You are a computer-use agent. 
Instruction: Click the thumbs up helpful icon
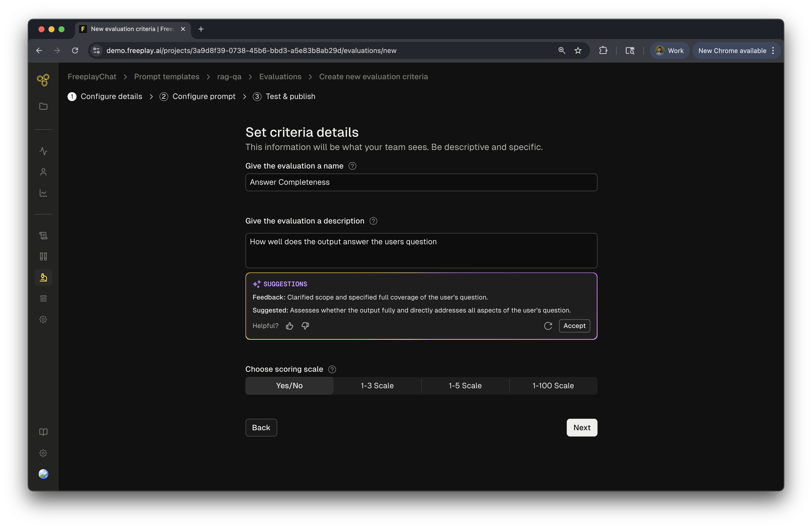(290, 326)
